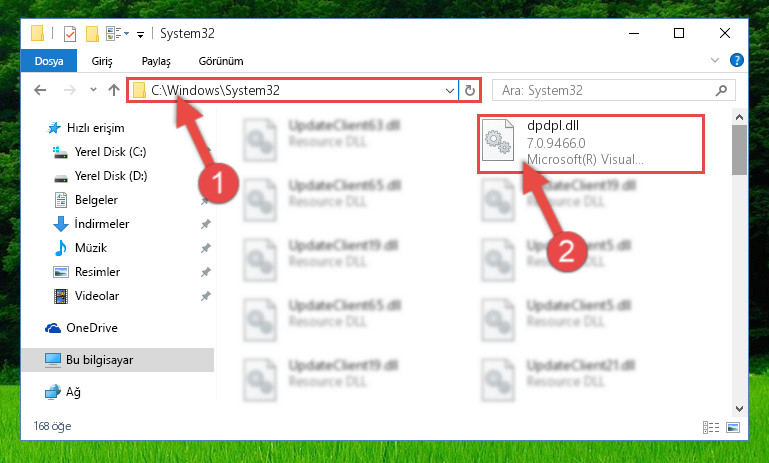This screenshot has height=463, width=769.
Task: Open recent locations dropdown arrow
Action: point(93,90)
